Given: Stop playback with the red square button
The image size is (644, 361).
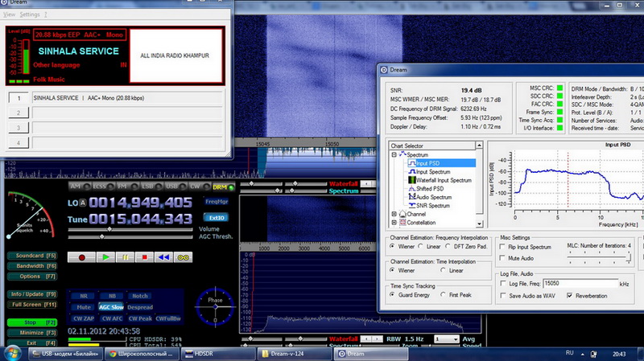Looking at the screenshot, I should pyautogui.click(x=145, y=257).
